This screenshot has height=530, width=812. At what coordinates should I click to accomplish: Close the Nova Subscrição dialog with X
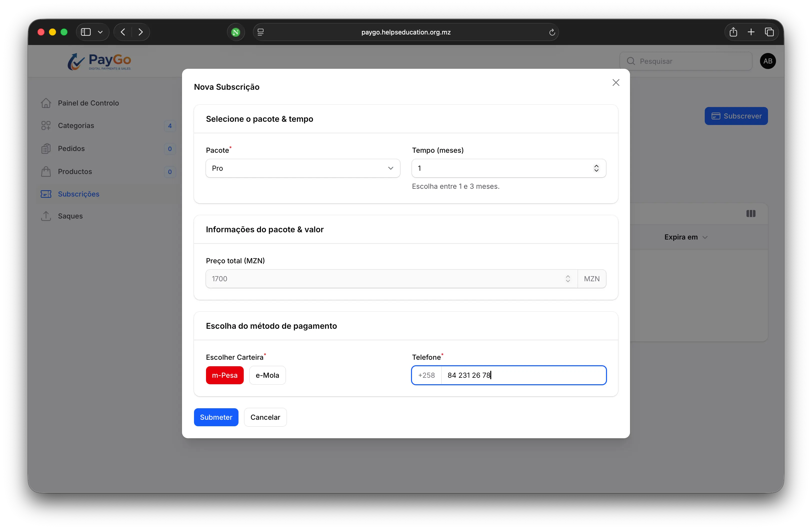(615, 82)
